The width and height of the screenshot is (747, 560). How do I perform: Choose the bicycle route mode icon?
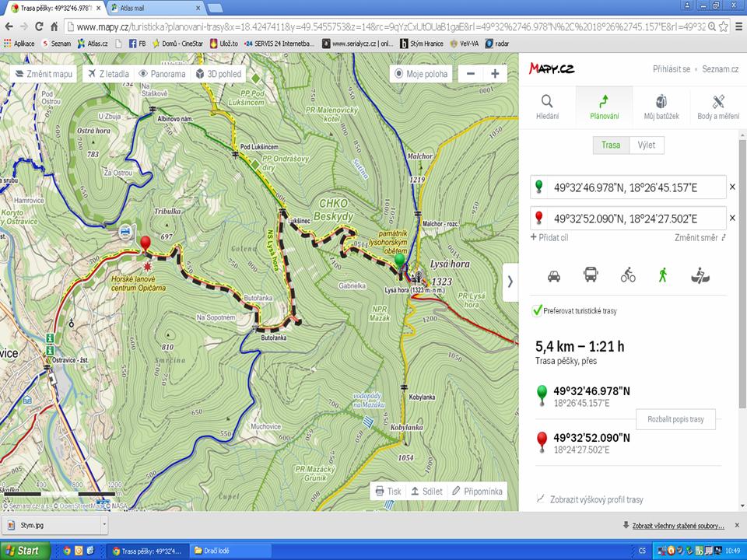627,275
